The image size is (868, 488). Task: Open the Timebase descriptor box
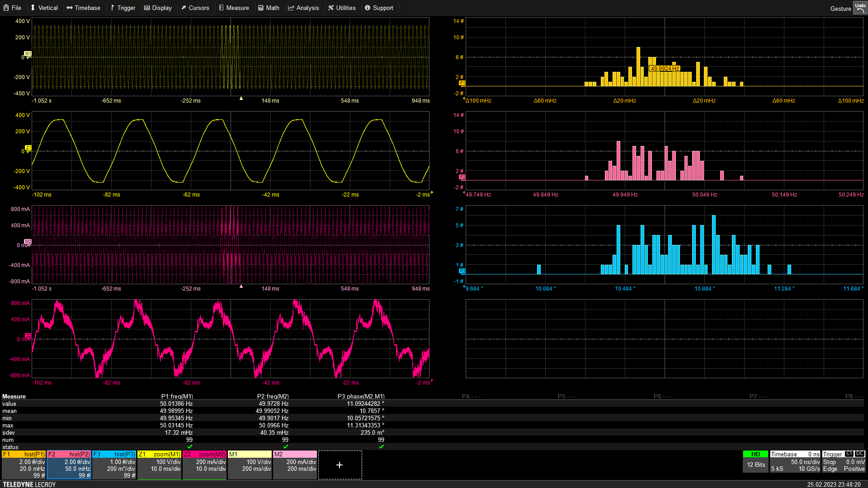click(795, 462)
